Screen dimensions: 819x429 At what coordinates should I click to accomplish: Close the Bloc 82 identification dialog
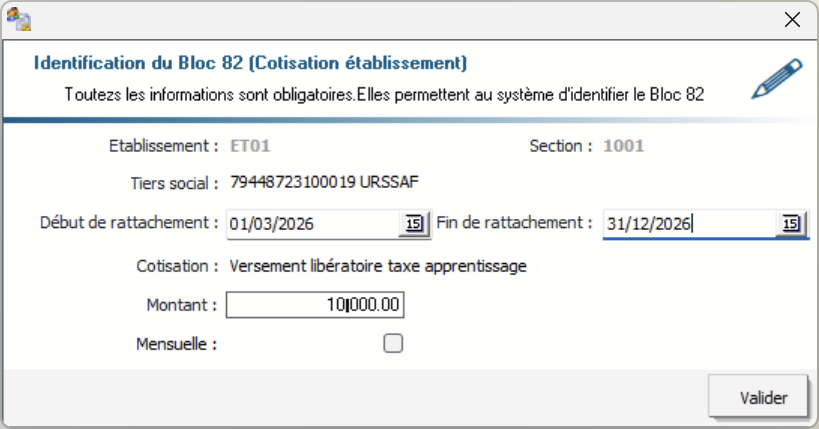[x=792, y=19]
